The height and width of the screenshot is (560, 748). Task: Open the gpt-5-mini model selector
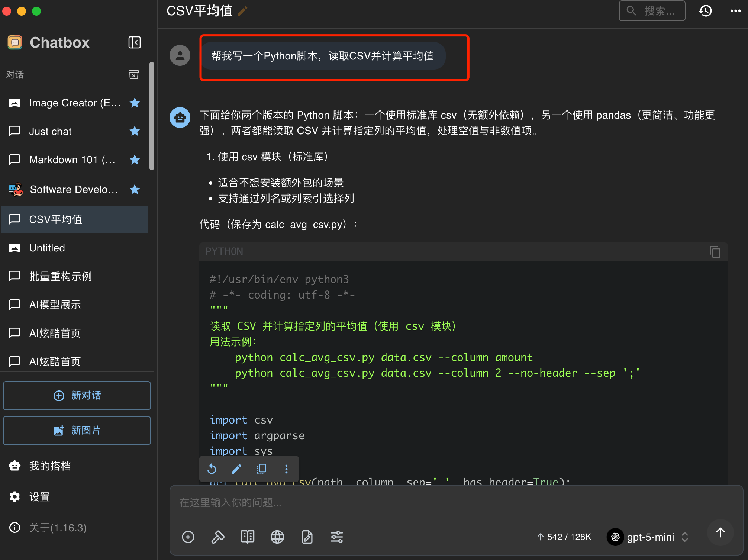pos(648,537)
